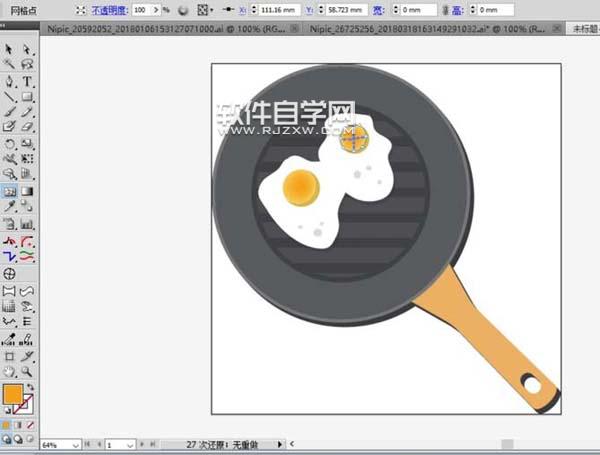Enable Draw Inside mode
This screenshot has width=600, height=455.
pyautogui.click(x=30, y=439)
